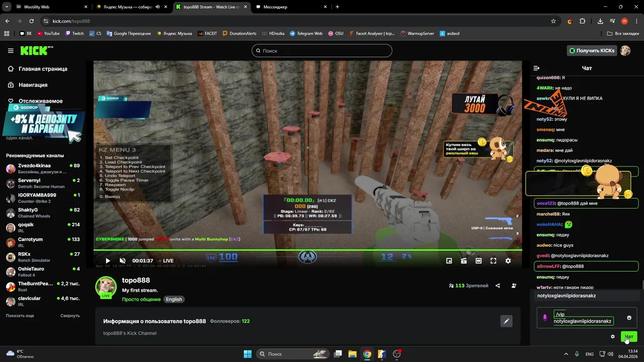Image resolution: width=644 pixels, height=362 pixels.
Task: Open Отслеживаемое in sidebar
Action: [x=40, y=101]
